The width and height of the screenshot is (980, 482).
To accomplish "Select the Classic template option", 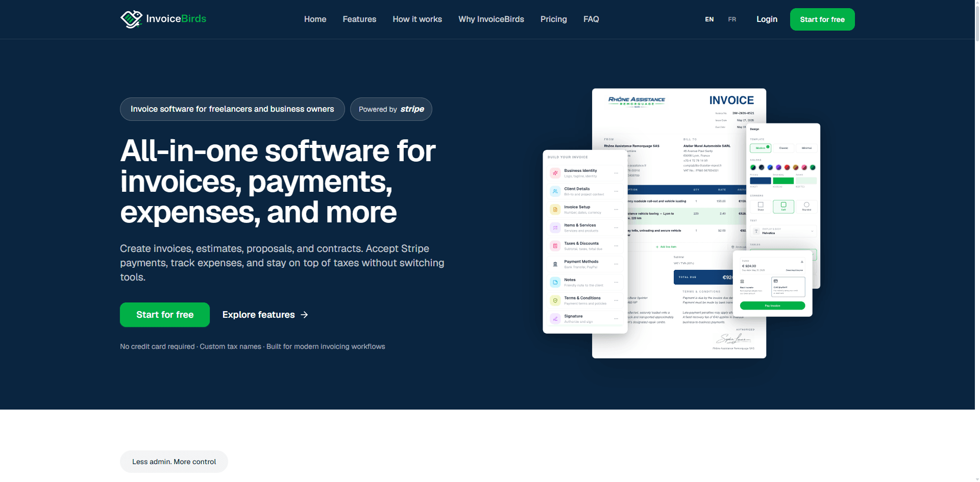I will point(783,148).
